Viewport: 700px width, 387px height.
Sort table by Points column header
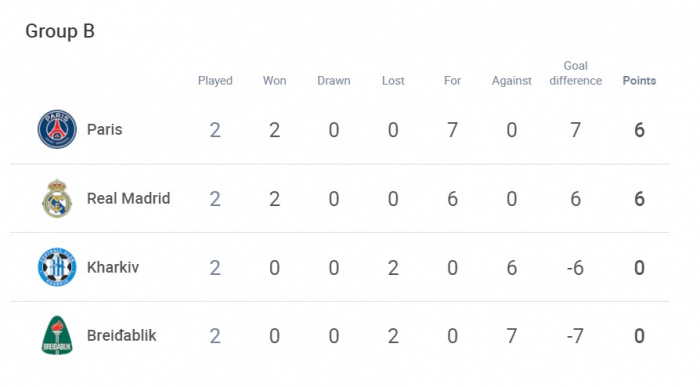click(x=639, y=81)
